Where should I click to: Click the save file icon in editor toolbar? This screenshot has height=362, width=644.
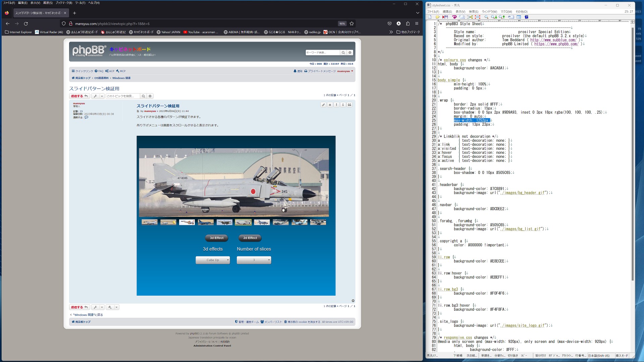[445, 17]
